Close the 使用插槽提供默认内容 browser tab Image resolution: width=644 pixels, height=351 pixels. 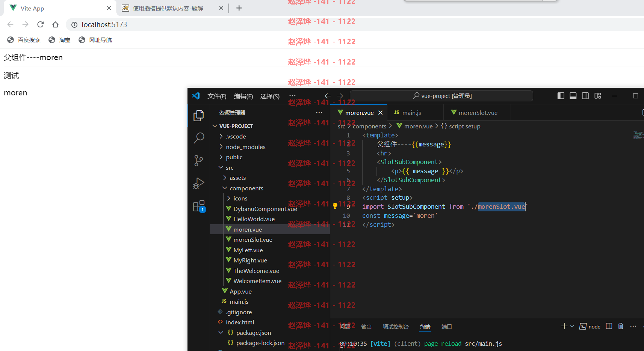(221, 8)
